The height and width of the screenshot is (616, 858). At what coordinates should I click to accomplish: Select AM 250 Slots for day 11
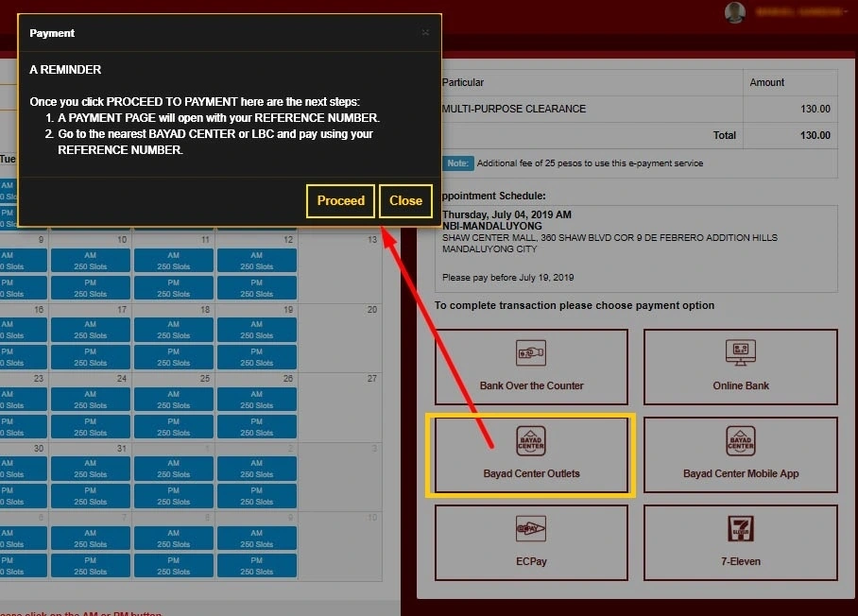pyautogui.click(x=174, y=261)
